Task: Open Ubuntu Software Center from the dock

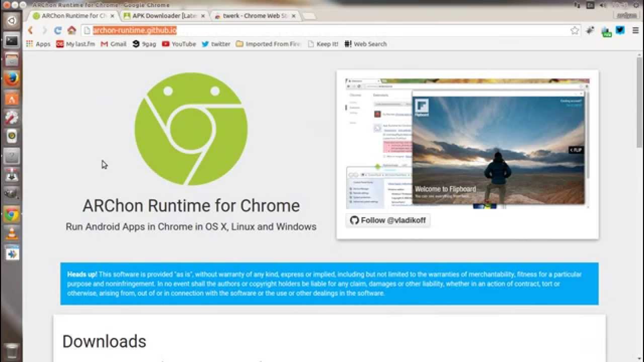Action: (x=12, y=99)
